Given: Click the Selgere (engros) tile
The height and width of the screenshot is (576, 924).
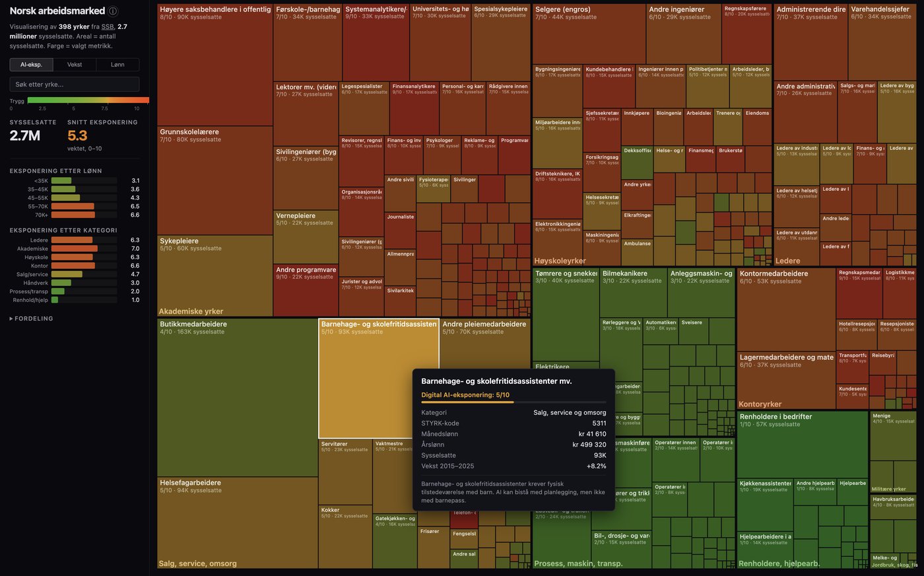Looking at the screenshot, I should 589,34.
